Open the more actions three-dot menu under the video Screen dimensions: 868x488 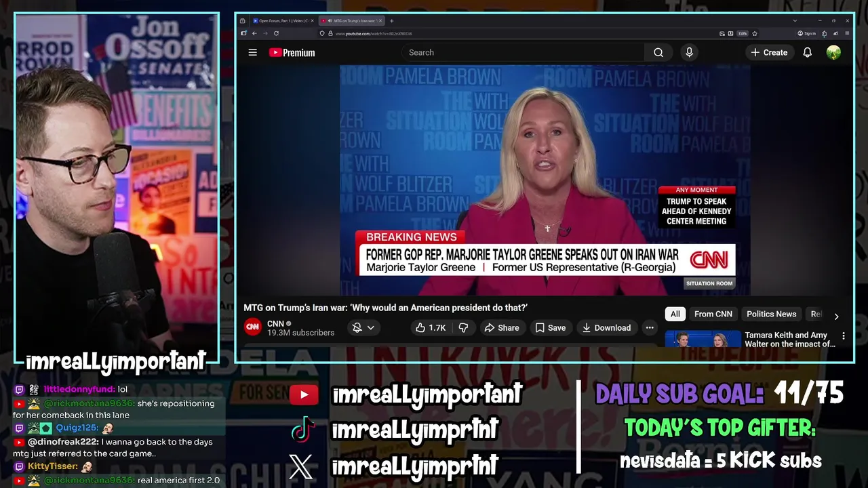[650, 327]
